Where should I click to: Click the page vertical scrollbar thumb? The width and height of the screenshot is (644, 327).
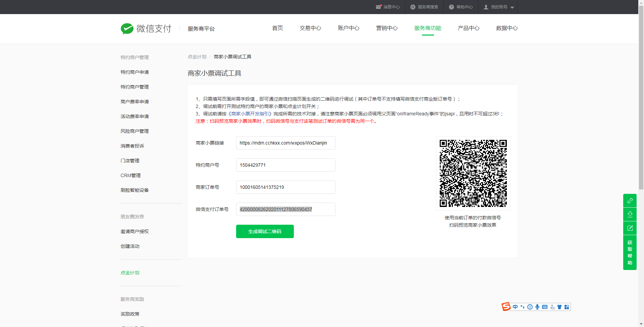coord(641,98)
